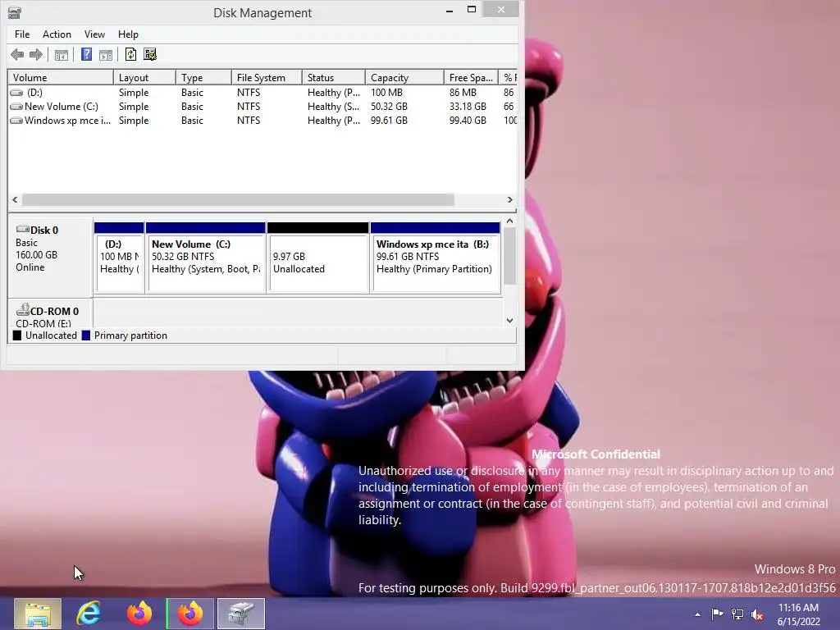The image size is (840, 630).
Task: Click the Disk Management title bar icon
Action: coord(15,12)
